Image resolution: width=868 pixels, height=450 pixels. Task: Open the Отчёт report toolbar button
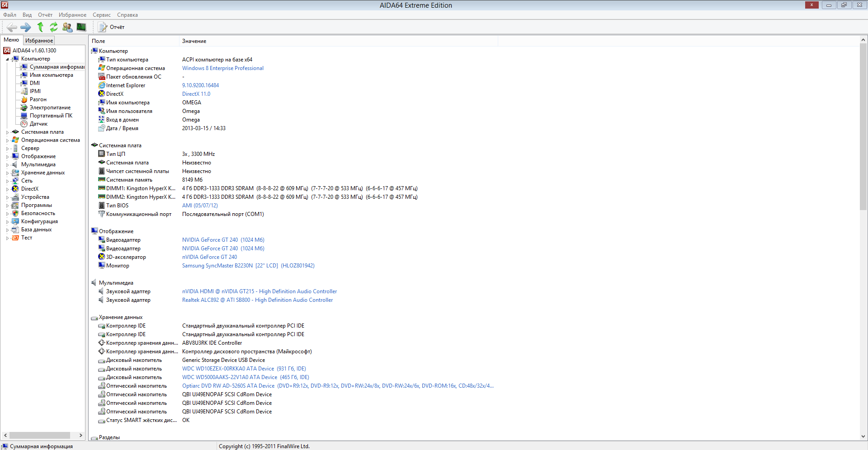point(112,27)
